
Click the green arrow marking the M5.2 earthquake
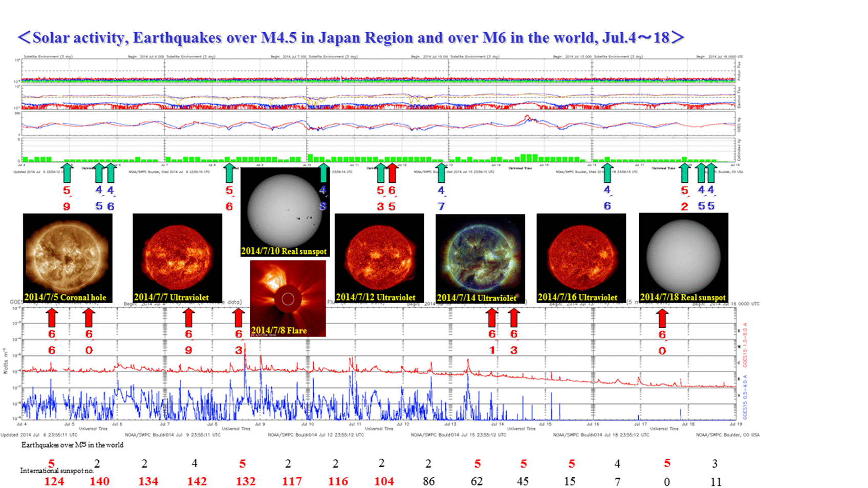(685, 173)
